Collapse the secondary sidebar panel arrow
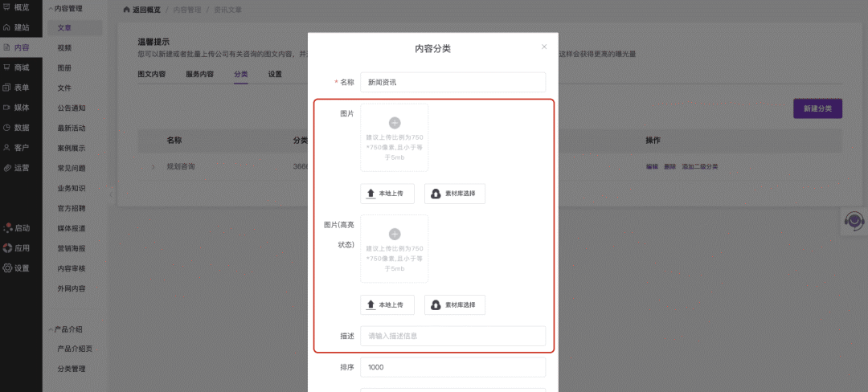The image size is (868, 392). click(x=110, y=194)
